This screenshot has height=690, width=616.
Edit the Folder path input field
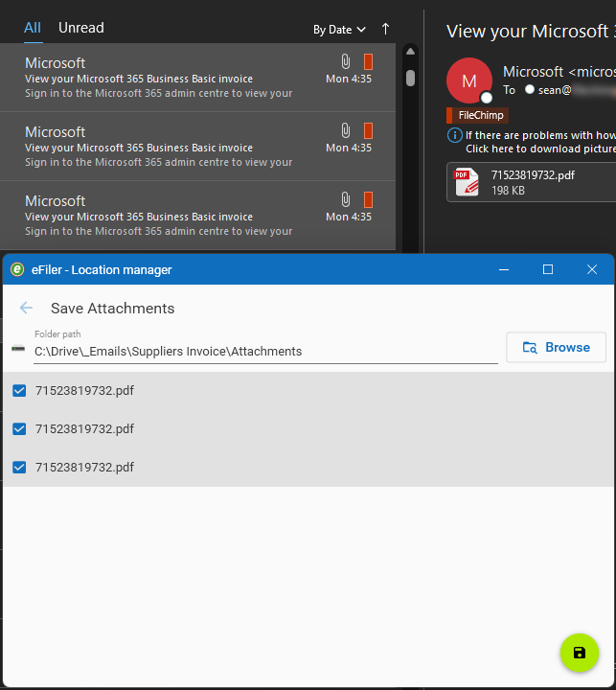pos(265,351)
